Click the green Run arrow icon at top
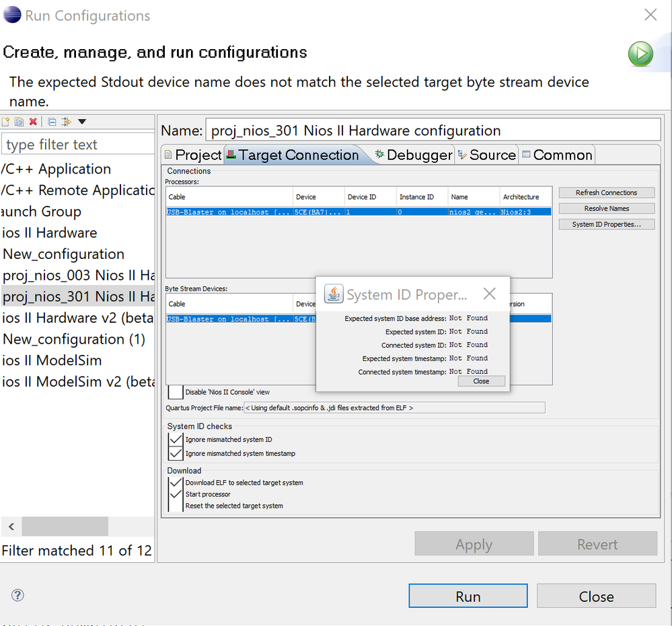This screenshot has height=626, width=672. pyautogui.click(x=640, y=54)
